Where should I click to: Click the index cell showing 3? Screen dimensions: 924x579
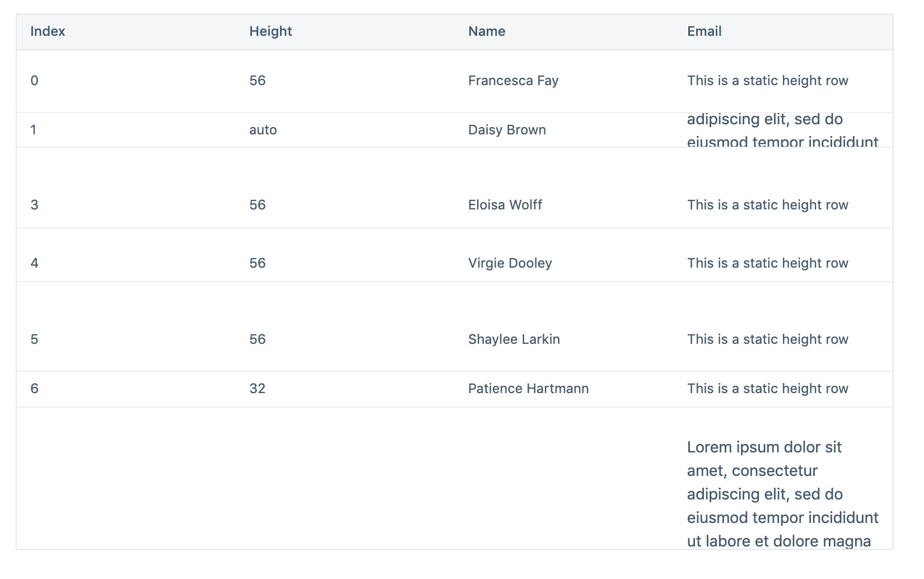pos(35,205)
